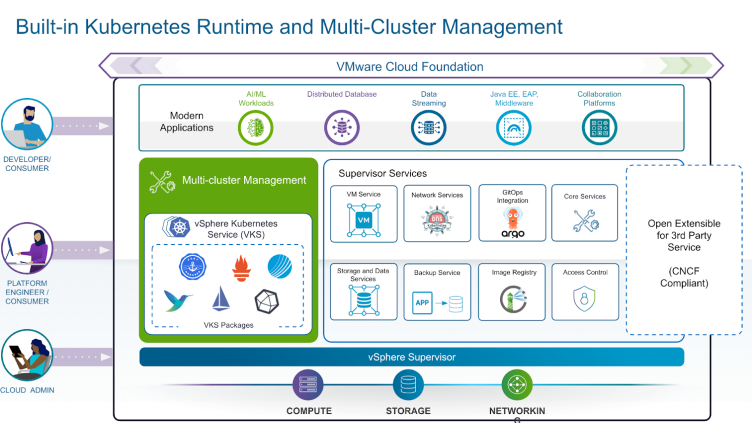The width and height of the screenshot is (752, 423).
Task: Click the (CNCF Compliant) text
Action: (x=684, y=277)
